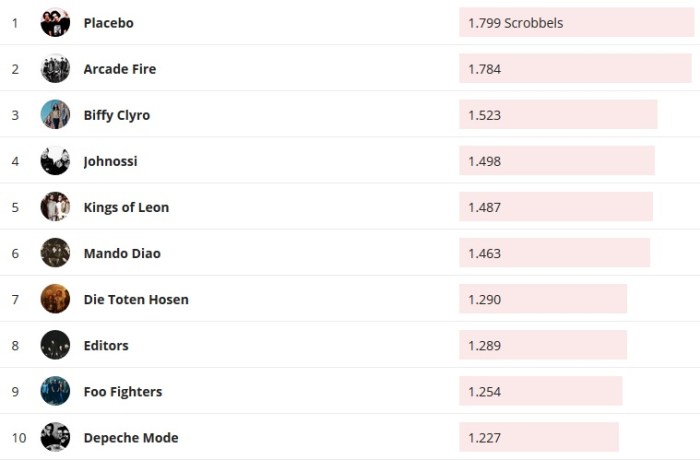Open the Mando Diao avatar image

pos(55,252)
